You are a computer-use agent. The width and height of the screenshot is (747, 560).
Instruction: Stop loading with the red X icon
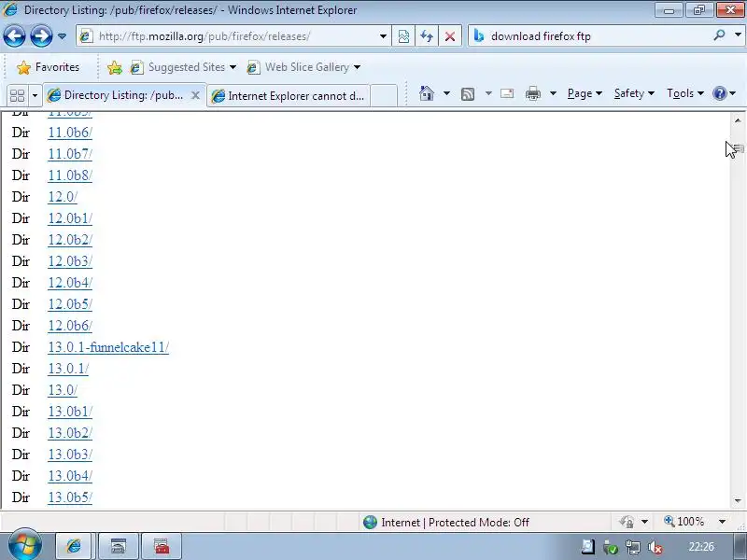[449, 36]
